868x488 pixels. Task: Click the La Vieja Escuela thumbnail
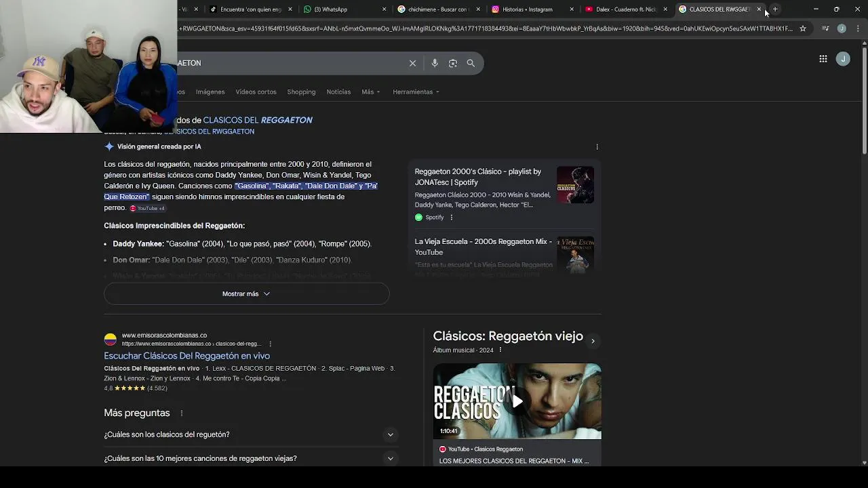pyautogui.click(x=575, y=255)
